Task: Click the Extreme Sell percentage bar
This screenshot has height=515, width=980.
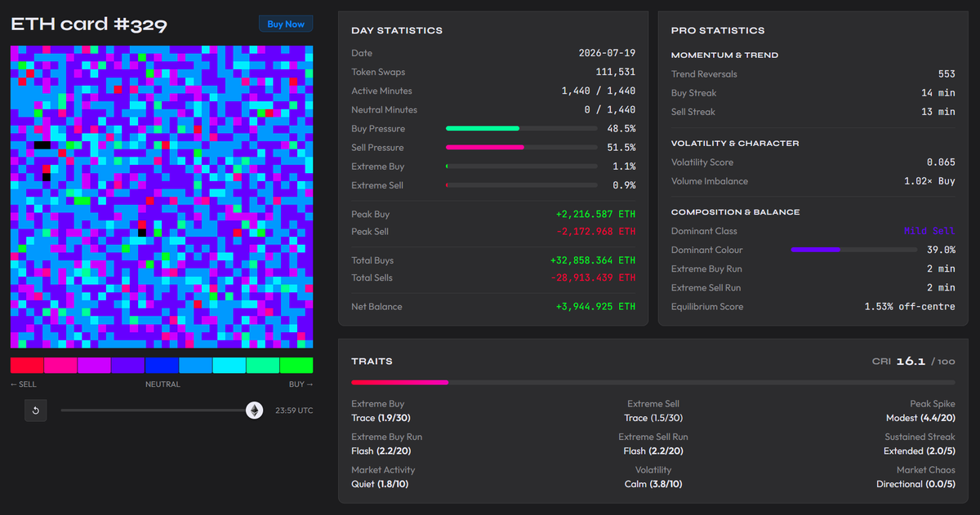Action: click(521, 185)
